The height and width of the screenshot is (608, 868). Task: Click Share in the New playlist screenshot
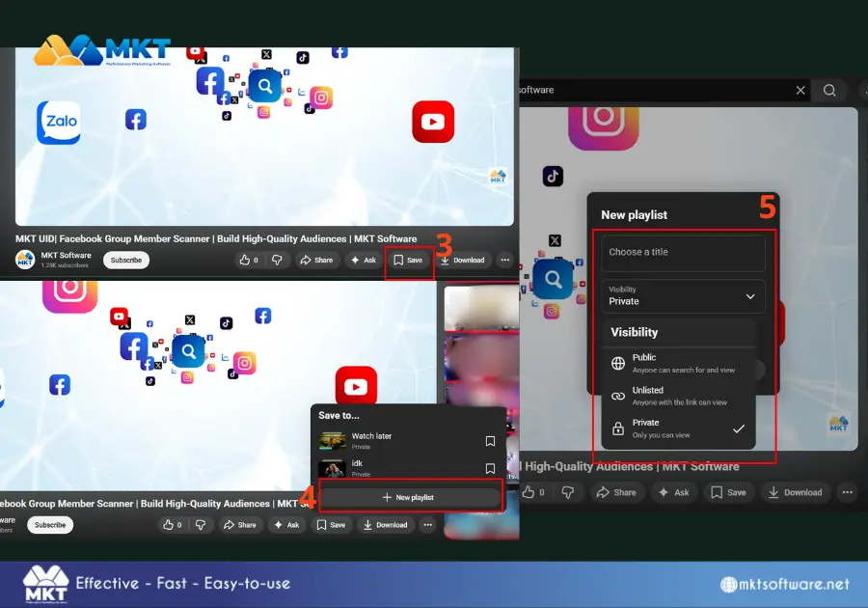point(616,492)
